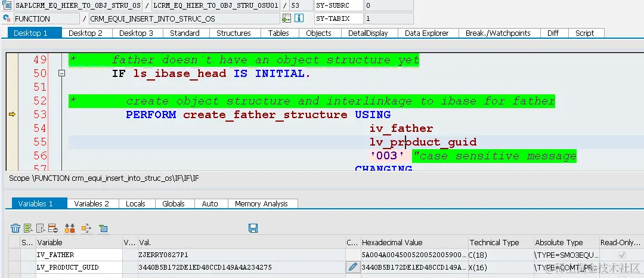Click the C(18) technical type cell
The width and height of the screenshot is (644, 278).
coord(501,255)
